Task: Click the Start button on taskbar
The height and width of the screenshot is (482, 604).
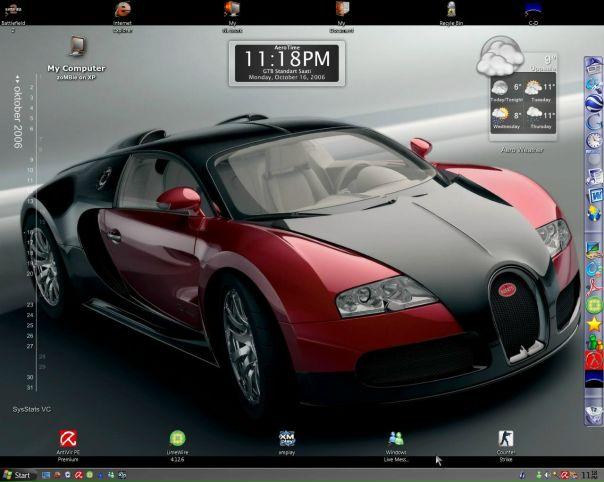Action: coord(17,475)
